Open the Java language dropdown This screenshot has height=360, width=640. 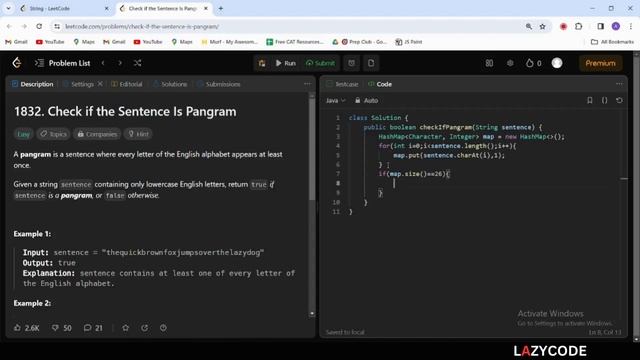click(336, 100)
